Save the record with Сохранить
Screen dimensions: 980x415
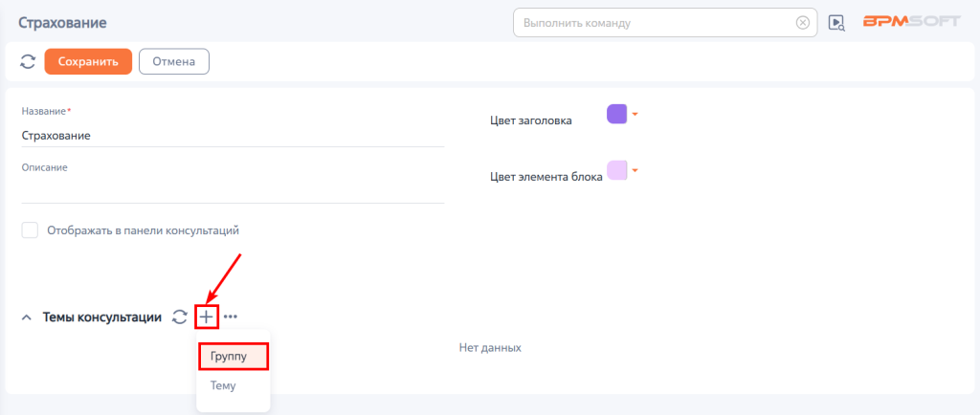point(88,62)
